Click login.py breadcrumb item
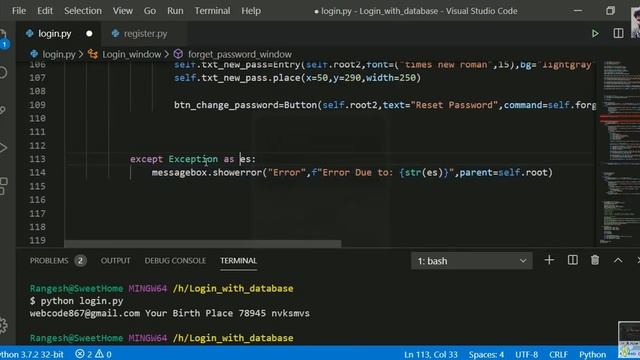Viewport: 640px width, 360px height. [58, 54]
